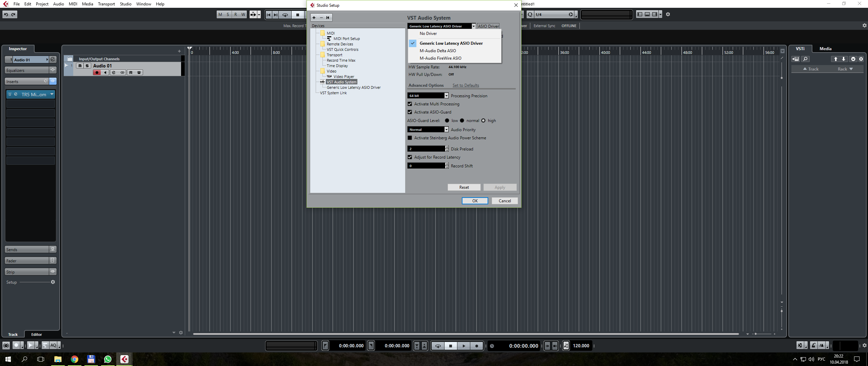
Task: Click the WhatsApp icon in taskbar
Action: [107, 359]
